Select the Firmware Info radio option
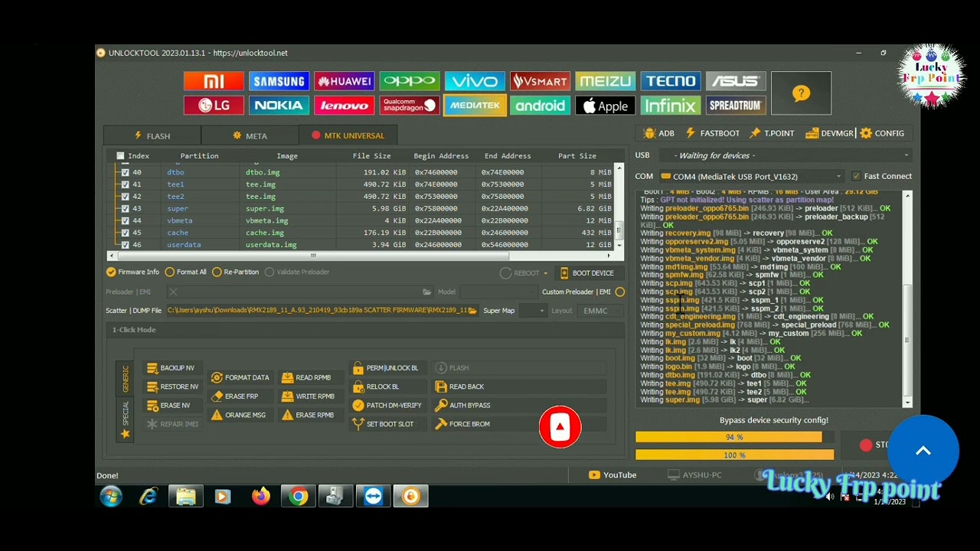Image resolution: width=980 pixels, height=551 pixels. (111, 272)
